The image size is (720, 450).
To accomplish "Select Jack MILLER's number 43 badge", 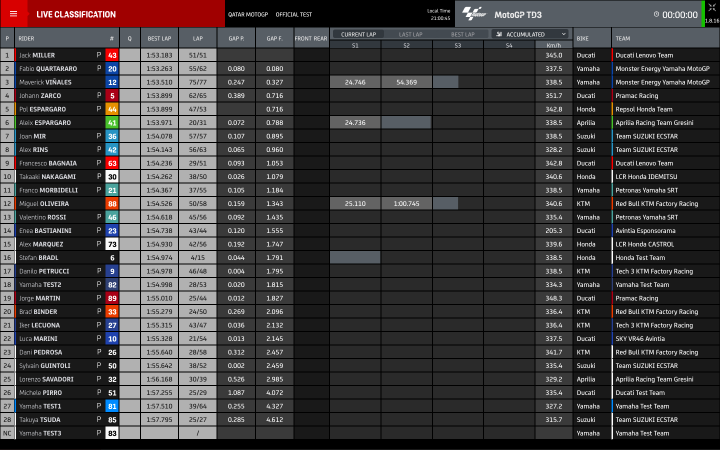I will [112, 55].
